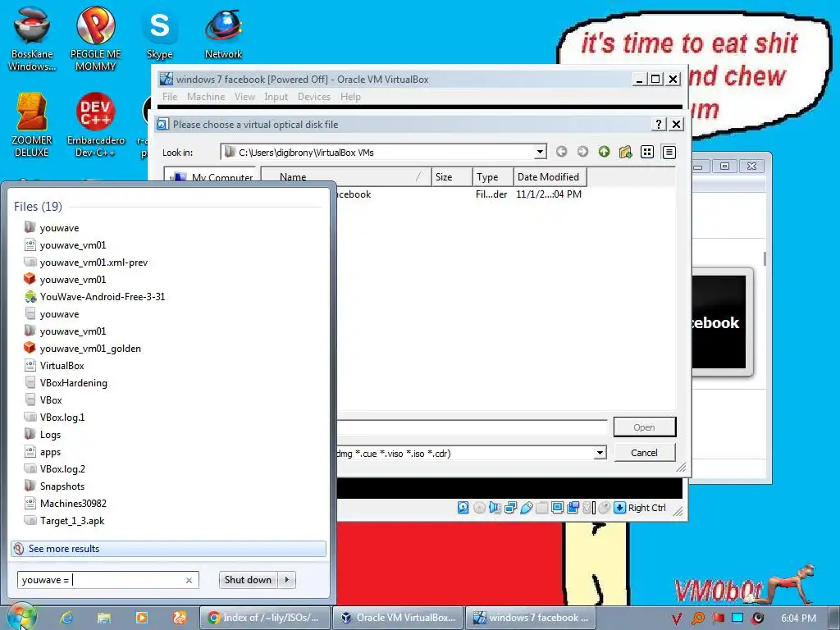Click the Open button in file dialog
Screen dimensions: 840x630
[x=645, y=427]
